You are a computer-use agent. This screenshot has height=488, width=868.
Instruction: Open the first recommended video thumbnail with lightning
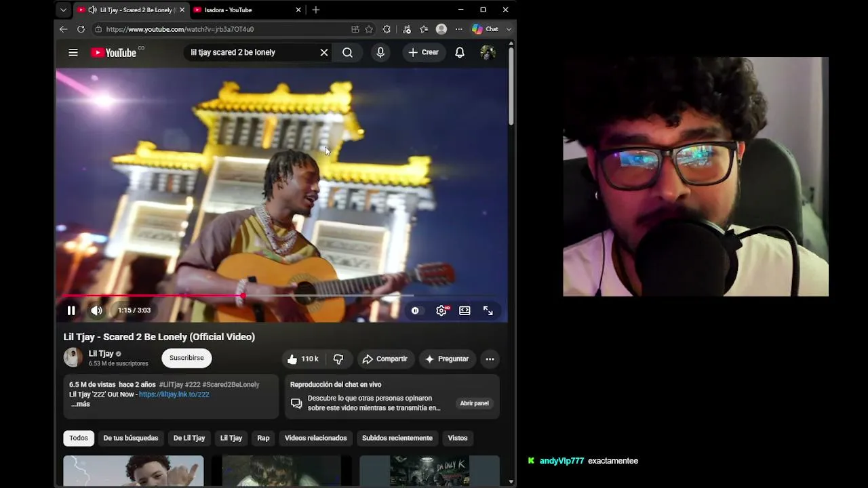tap(134, 471)
